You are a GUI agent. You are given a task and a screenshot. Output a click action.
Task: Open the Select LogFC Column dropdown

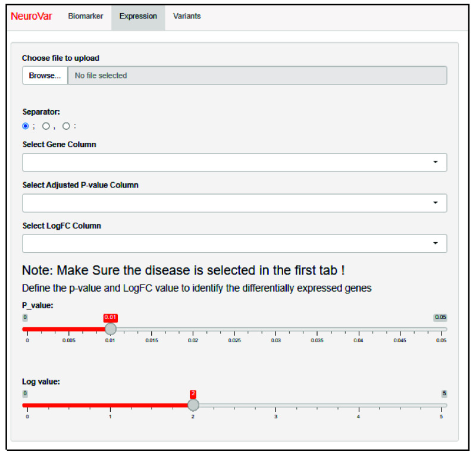[x=234, y=243]
